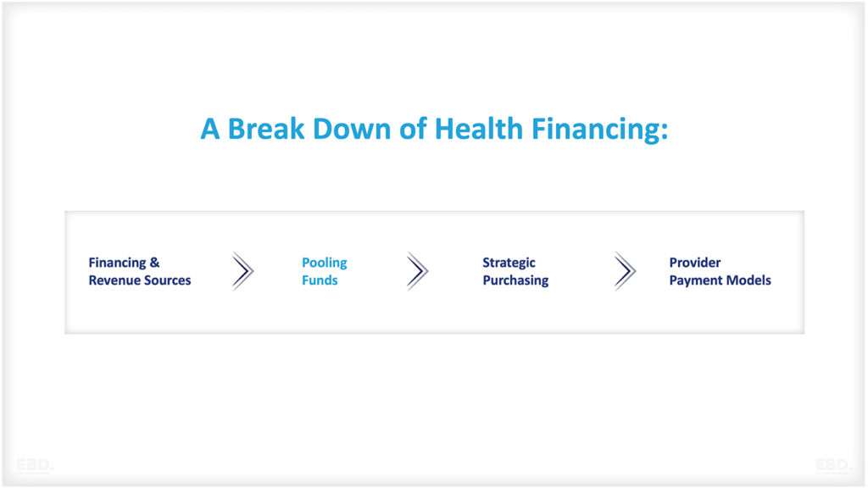Click the arrow after Financing & Revenue Sources
The width and height of the screenshot is (868, 488).
pos(242,271)
